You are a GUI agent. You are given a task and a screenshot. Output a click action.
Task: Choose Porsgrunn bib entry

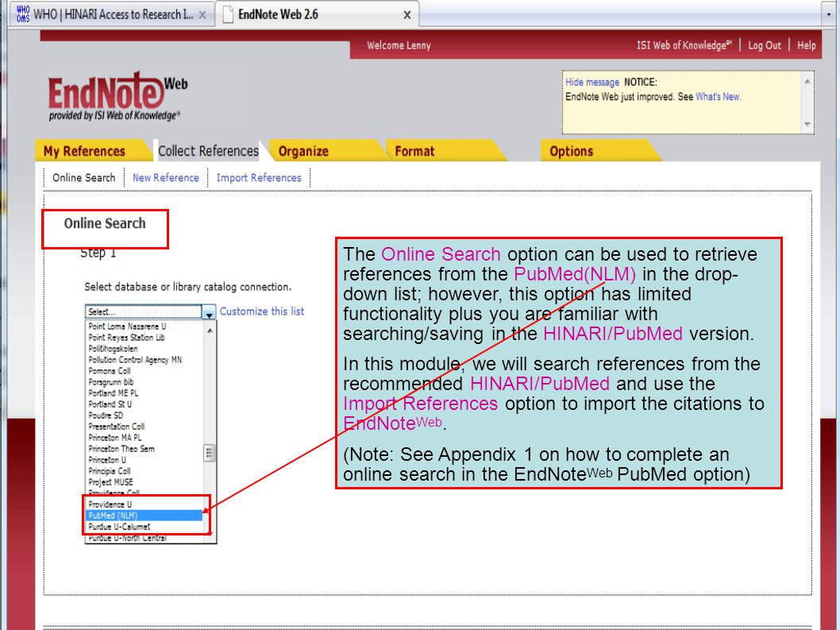click(x=111, y=382)
